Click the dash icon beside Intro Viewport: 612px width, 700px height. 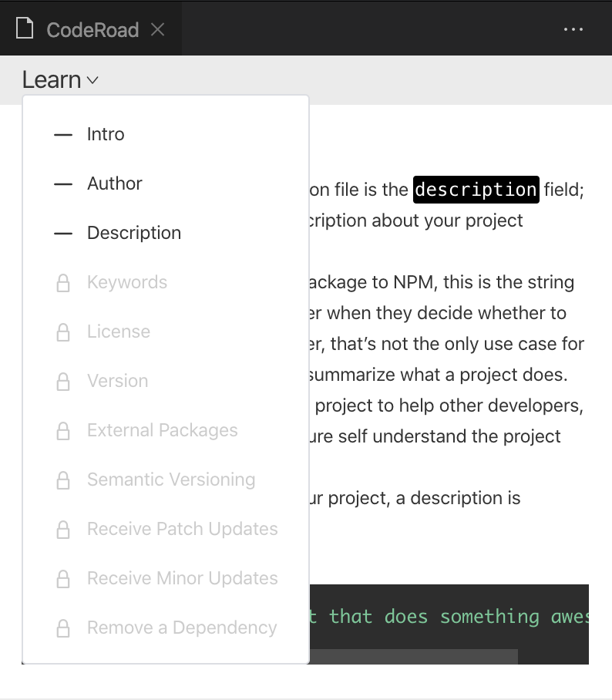[x=63, y=134]
